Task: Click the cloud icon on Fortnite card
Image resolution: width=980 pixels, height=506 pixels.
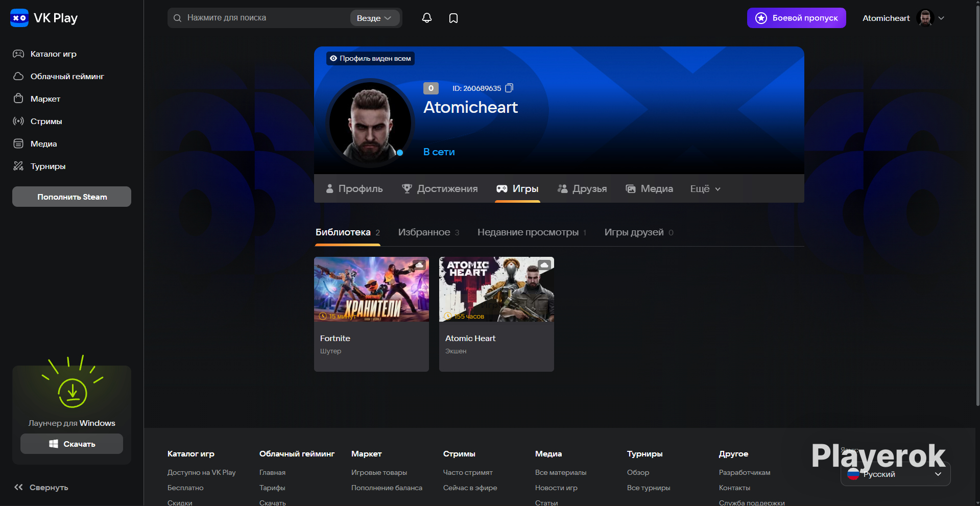Action: [419, 265]
